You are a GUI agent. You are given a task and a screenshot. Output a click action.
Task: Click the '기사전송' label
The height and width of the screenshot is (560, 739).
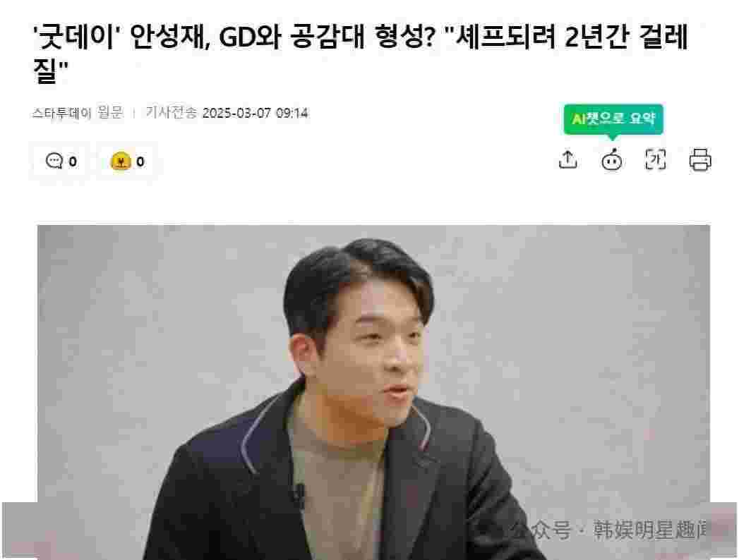pyautogui.click(x=171, y=113)
